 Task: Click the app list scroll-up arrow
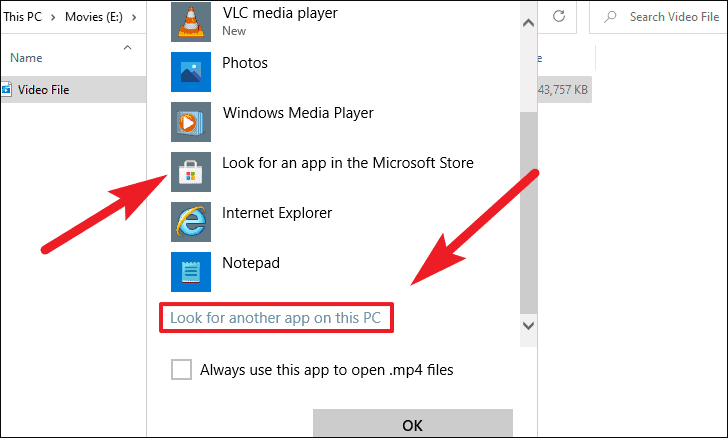[528, 22]
